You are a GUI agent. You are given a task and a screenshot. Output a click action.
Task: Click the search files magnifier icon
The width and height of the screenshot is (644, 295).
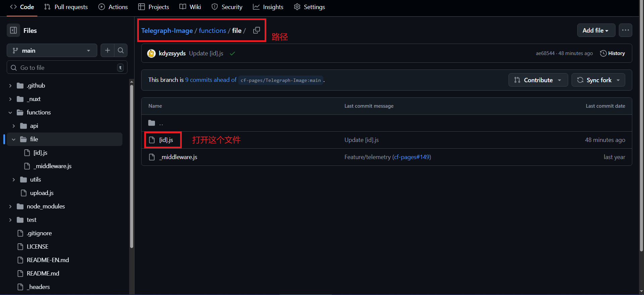click(121, 50)
